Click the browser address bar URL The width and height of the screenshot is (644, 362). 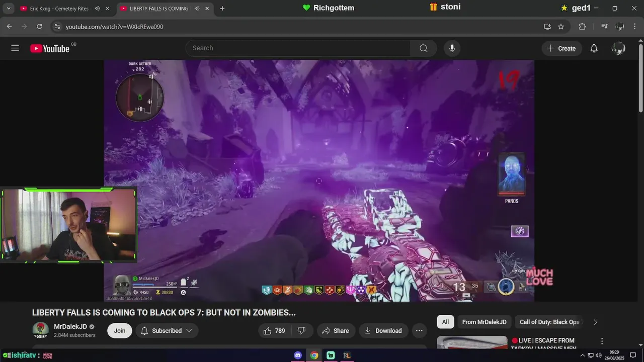coord(114,27)
